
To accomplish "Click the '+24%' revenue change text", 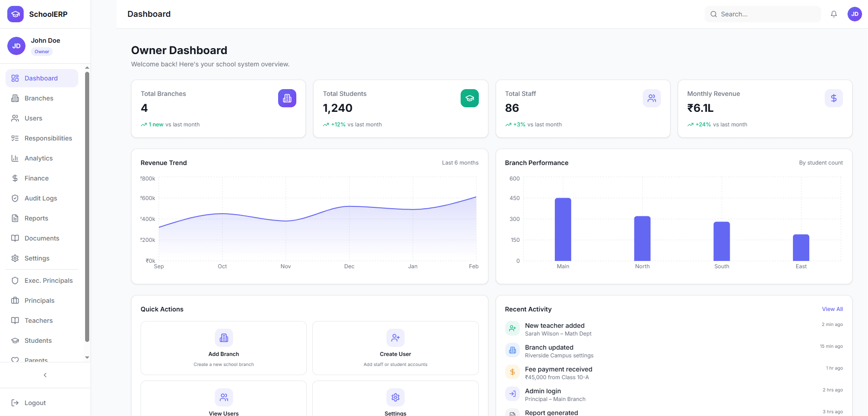I will [x=703, y=125].
